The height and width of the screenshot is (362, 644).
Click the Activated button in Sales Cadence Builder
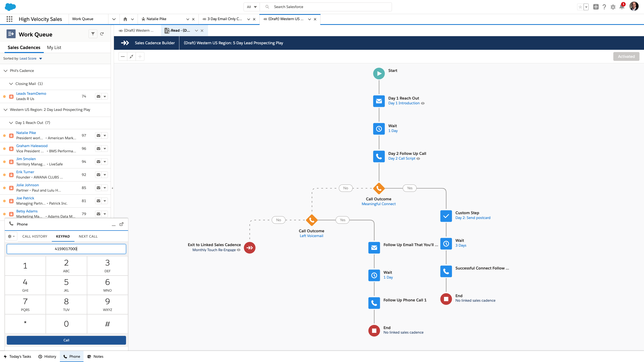(626, 56)
